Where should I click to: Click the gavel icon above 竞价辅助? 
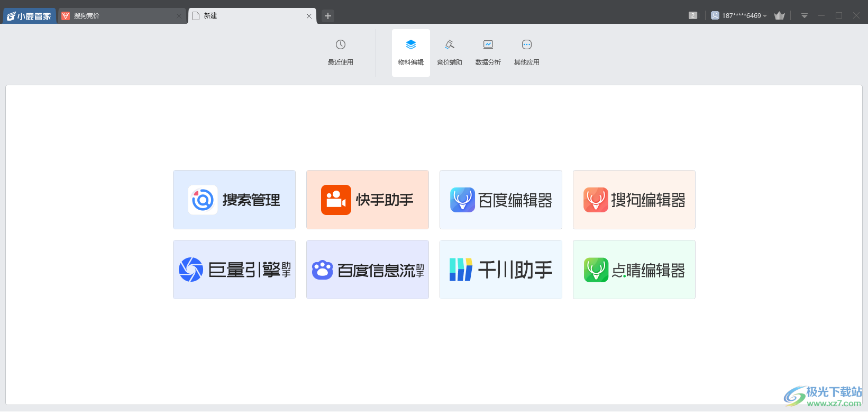(450, 44)
